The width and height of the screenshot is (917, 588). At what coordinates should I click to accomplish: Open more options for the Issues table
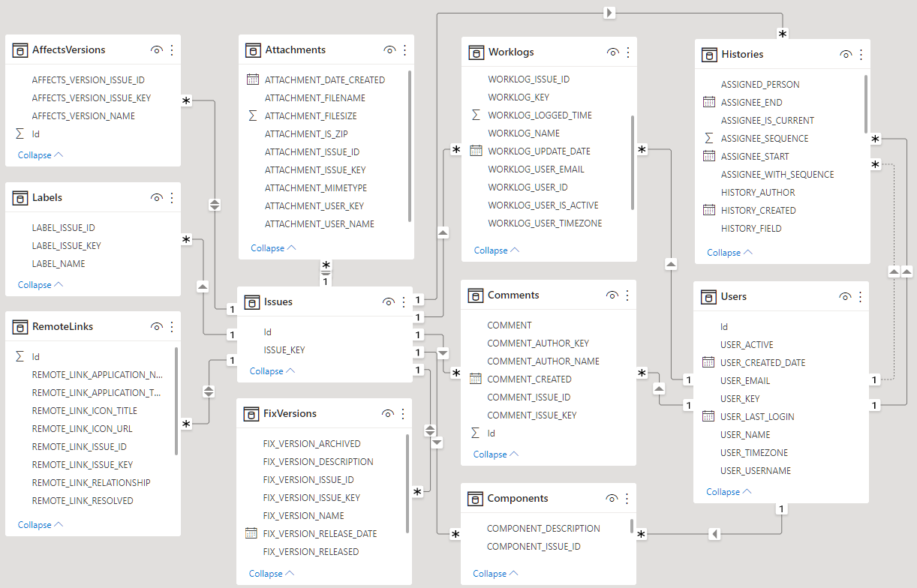point(404,301)
